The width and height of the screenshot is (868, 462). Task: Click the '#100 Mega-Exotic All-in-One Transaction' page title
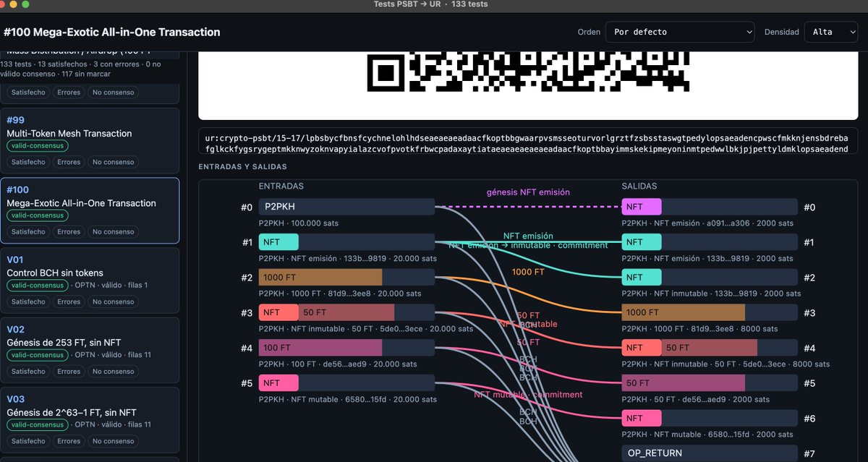(x=112, y=33)
